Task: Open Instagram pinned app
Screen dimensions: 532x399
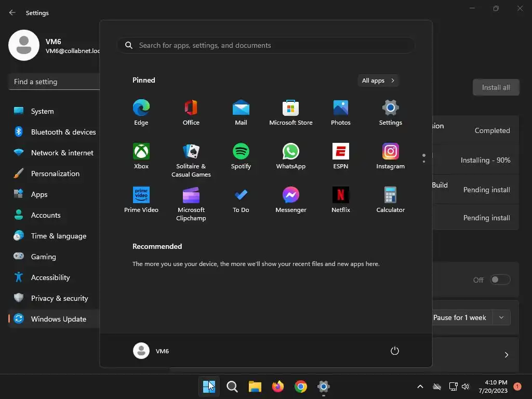Action: pyautogui.click(x=391, y=156)
